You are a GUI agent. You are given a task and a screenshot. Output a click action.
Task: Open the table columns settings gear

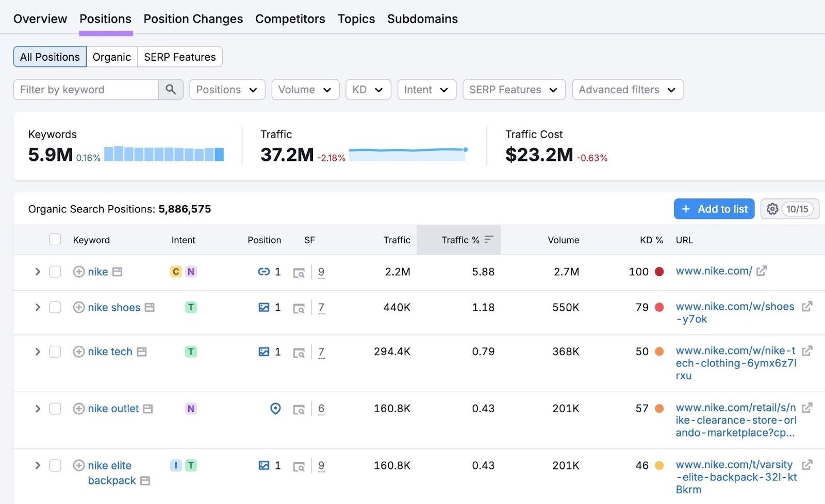(772, 209)
